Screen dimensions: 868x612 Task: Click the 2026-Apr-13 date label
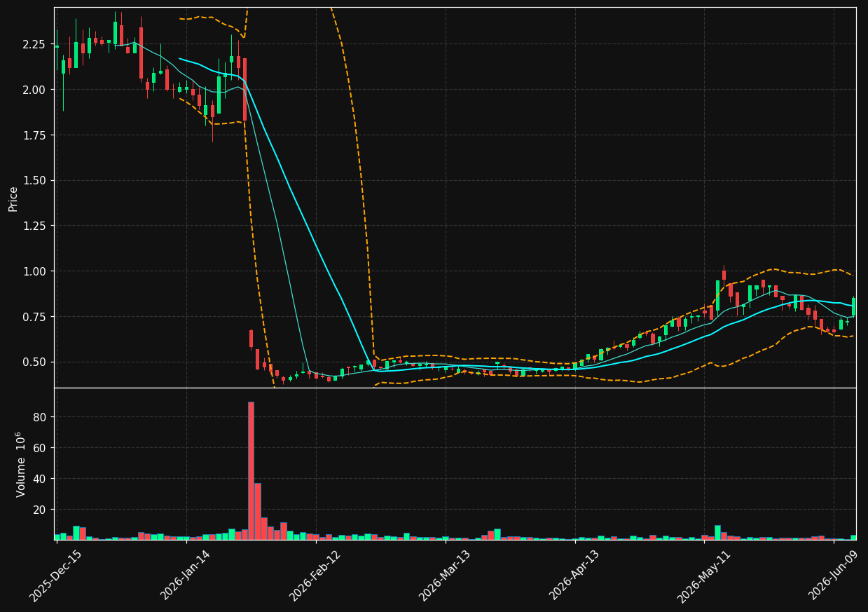coord(574,575)
